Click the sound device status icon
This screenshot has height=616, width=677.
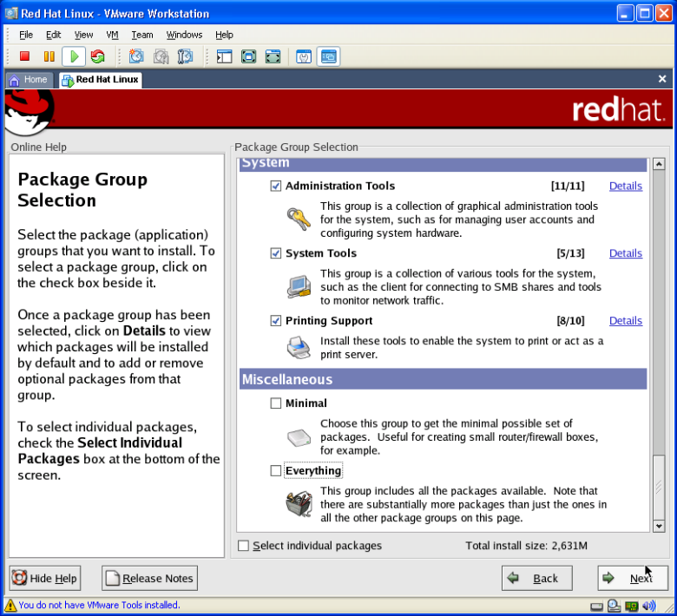[649, 605]
